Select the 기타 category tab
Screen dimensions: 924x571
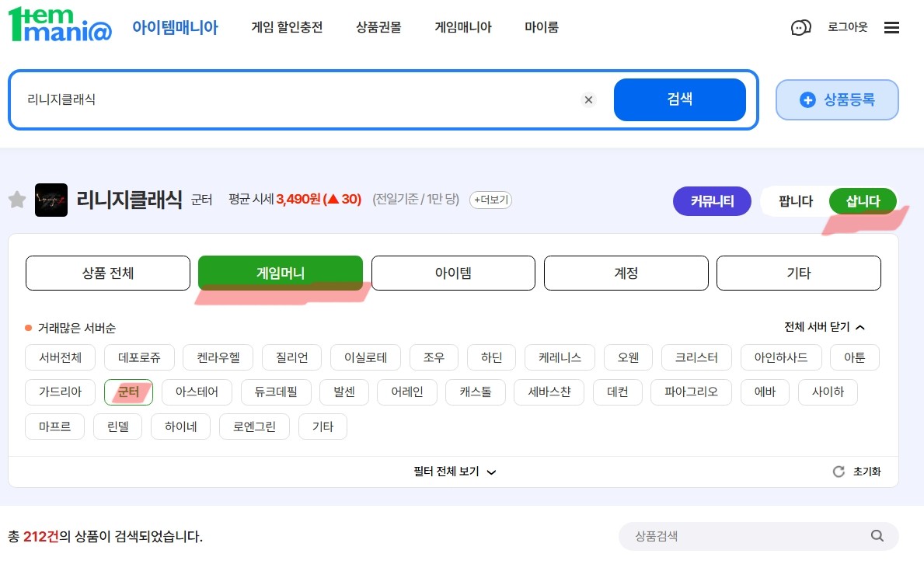[798, 273]
